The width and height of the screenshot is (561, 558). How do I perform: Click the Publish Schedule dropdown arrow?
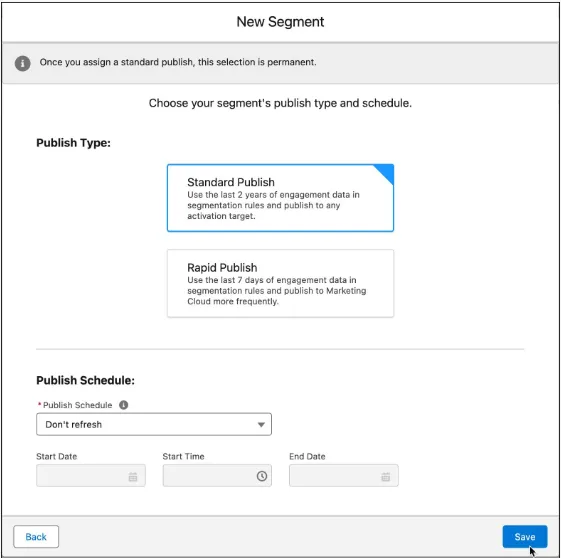pos(261,425)
